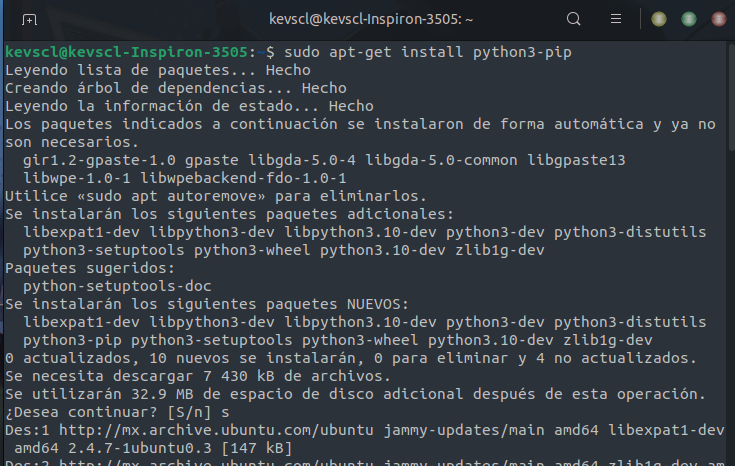The height and width of the screenshot is (466, 735).
Task: Maximize the terminal with green button
Action: (x=689, y=19)
